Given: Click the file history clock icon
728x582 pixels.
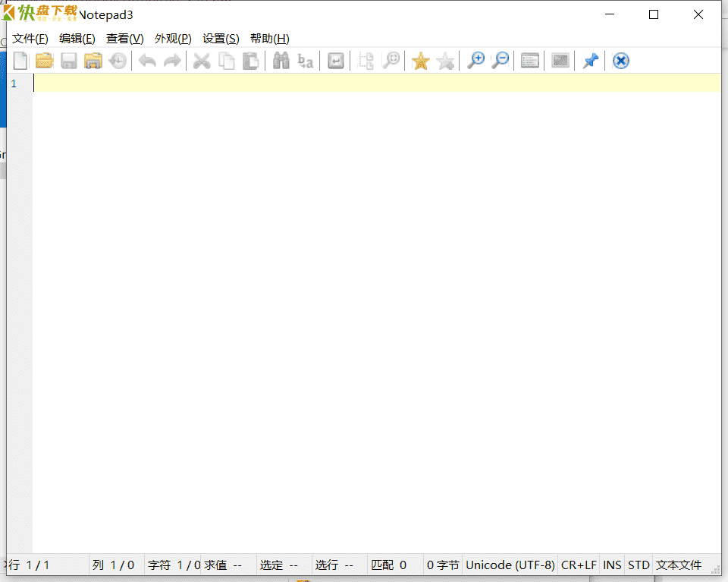Looking at the screenshot, I should click(x=118, y=61).
